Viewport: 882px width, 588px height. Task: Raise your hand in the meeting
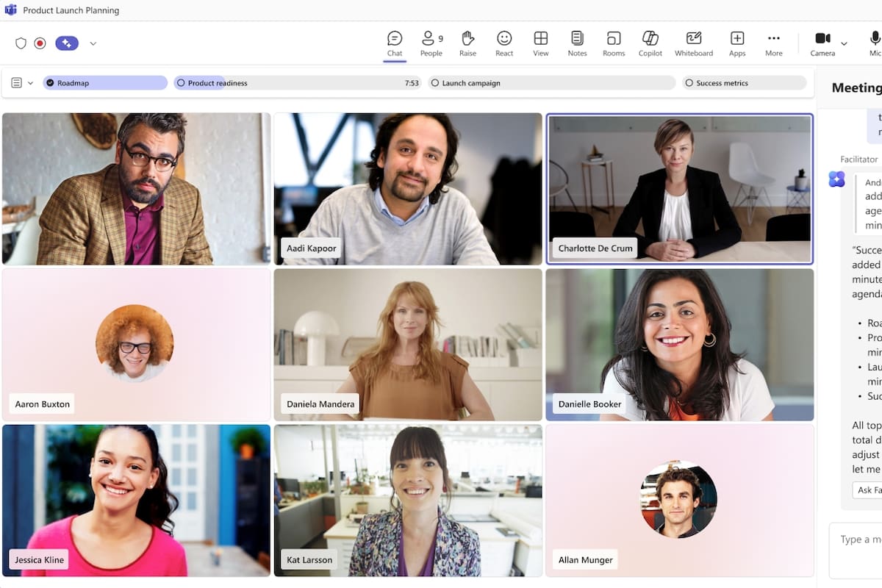[x=467, y=43]
